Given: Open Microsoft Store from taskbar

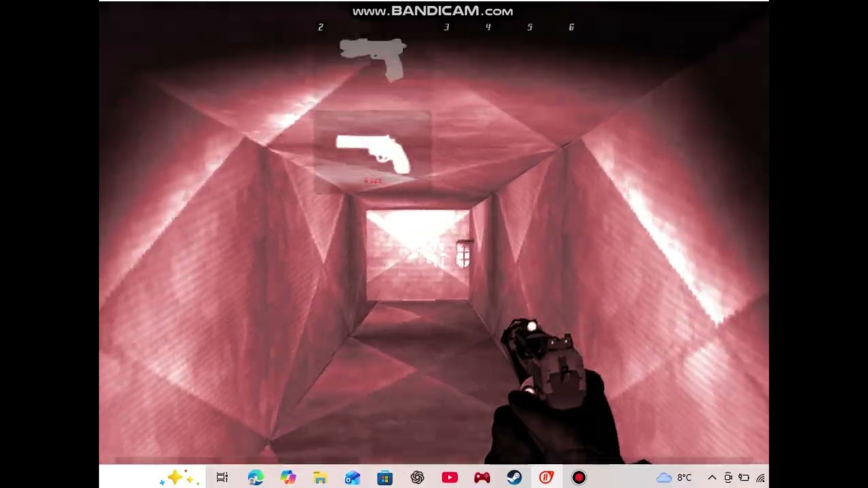Looking at the screenshot, I should [x=385, y=478].
